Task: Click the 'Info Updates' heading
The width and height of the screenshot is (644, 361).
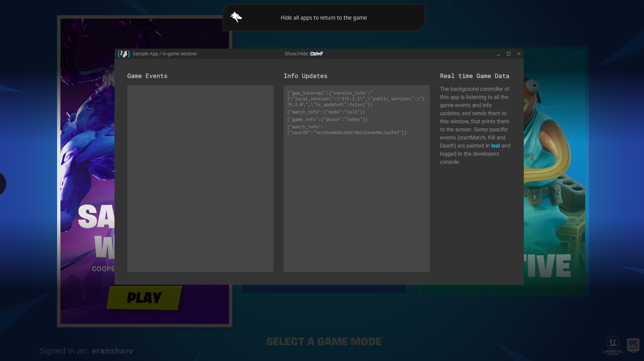Action: pos(305,76)
